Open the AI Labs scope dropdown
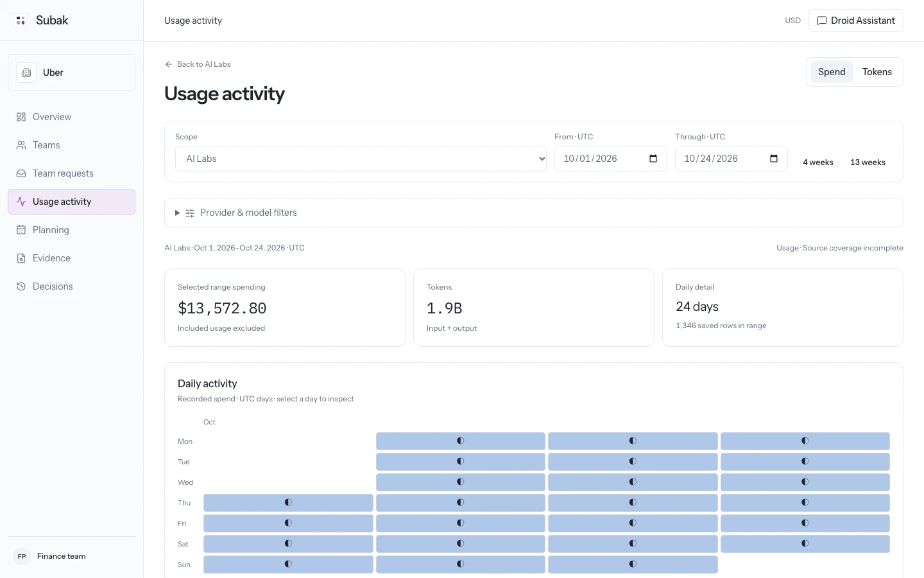 (361, 159)
